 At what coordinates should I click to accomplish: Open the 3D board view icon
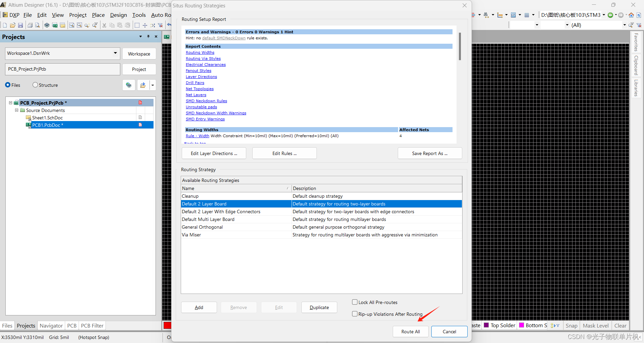(47, 25)
